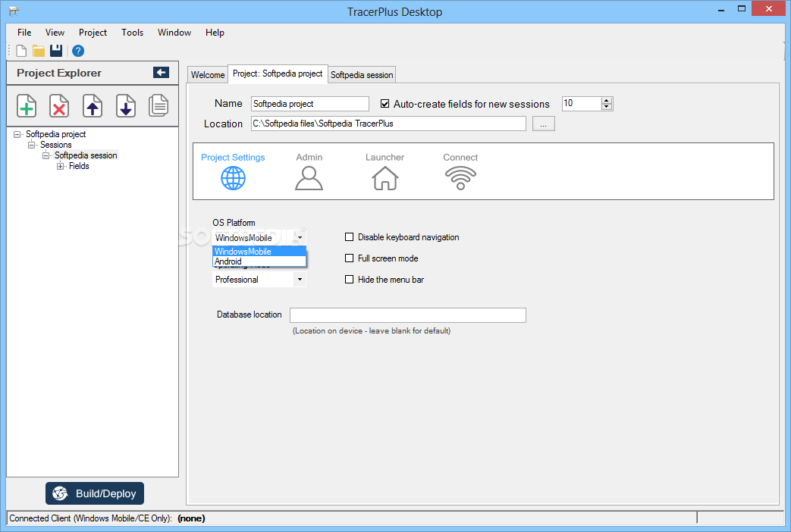Expand the Fields tree node
The image size is (791, 532).
click(60, 166)
